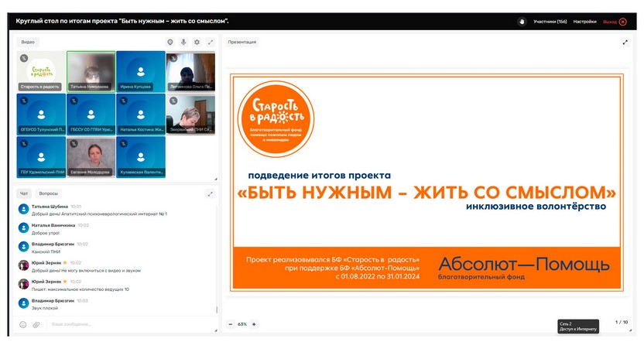Open the gear settings in video panel
Viewport: 644px width, 349px height.
pos(197,42)
